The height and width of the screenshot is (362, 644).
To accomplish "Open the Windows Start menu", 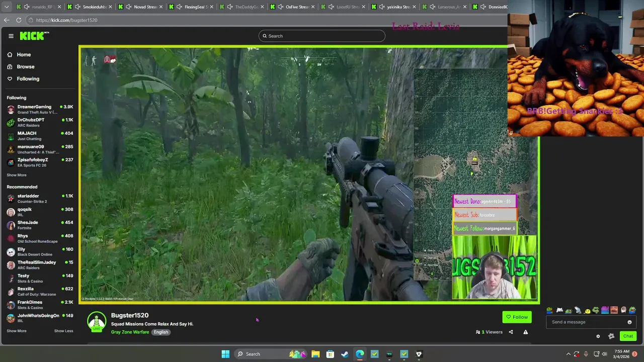I will tap(225, 354).
